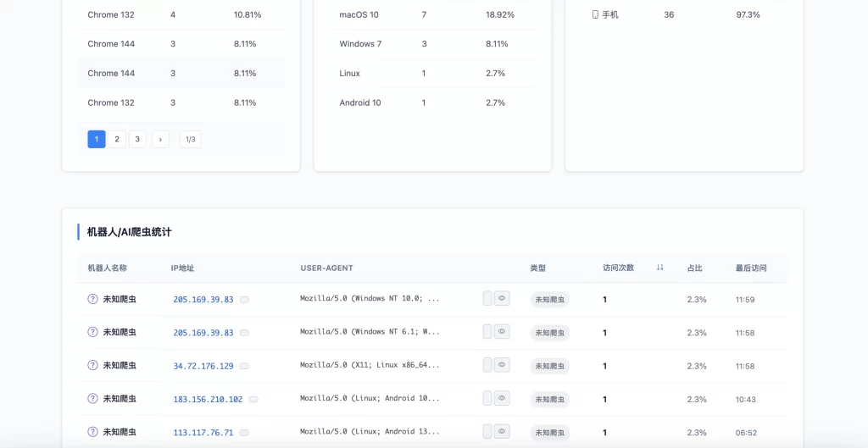Viewport: 868px width, 448px height.
Task: Click the question mark icon beside 183.156.210.102's bot name
Action: click(93, 399)
